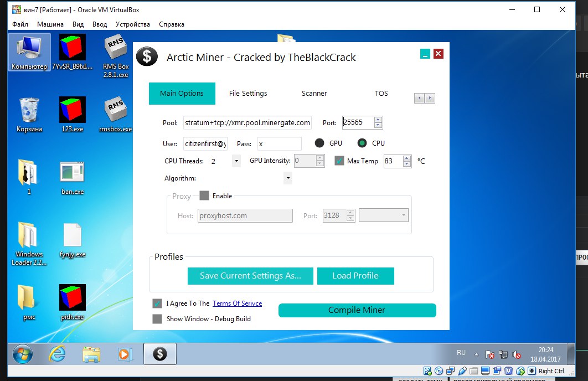Select the Корзина recycle bin icon
The height and width of the screenshot is (381, 588).
[29, 111]
